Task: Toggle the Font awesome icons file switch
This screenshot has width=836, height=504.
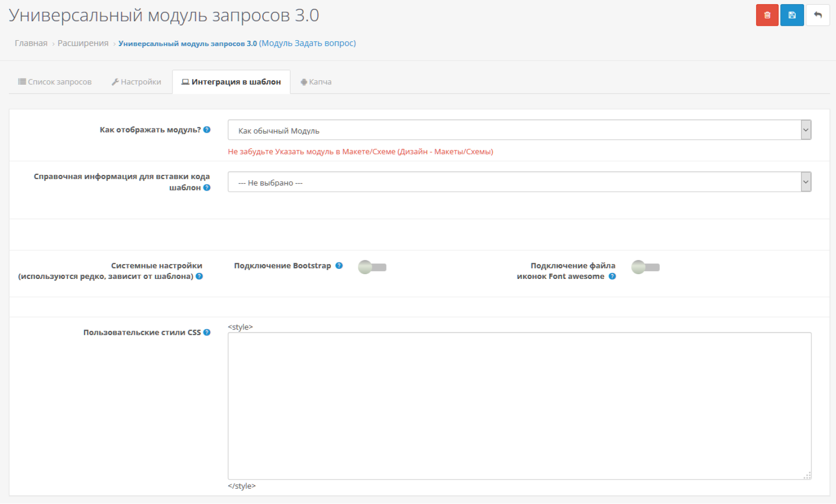Action: 645,267
